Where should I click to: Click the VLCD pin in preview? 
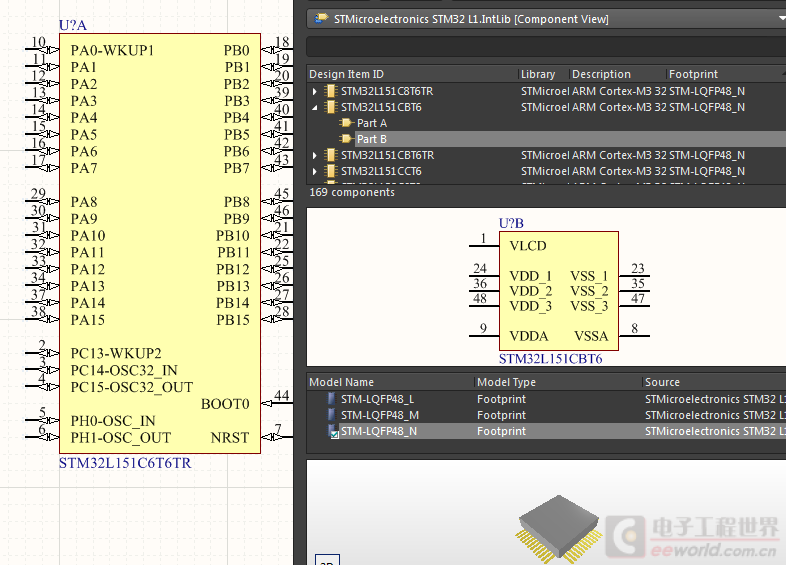(x=528, y=246)
